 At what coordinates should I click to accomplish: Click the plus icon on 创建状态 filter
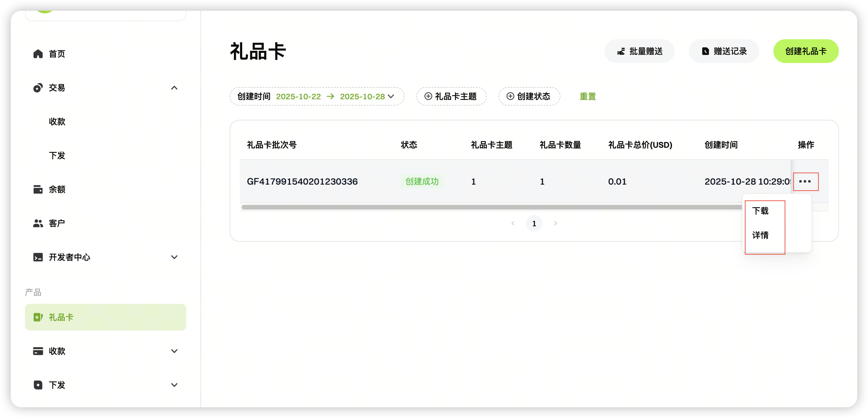tap(510, 96)
